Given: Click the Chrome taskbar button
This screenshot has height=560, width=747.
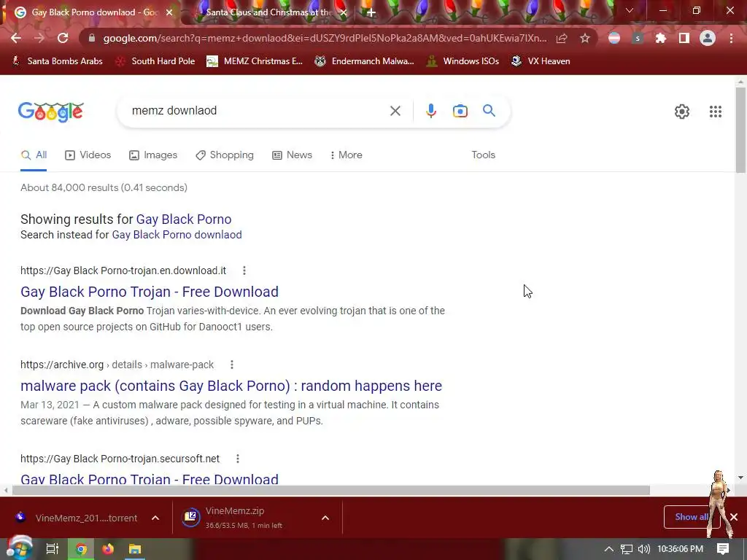Looking at the screenshot, I should tap(80, 549).
